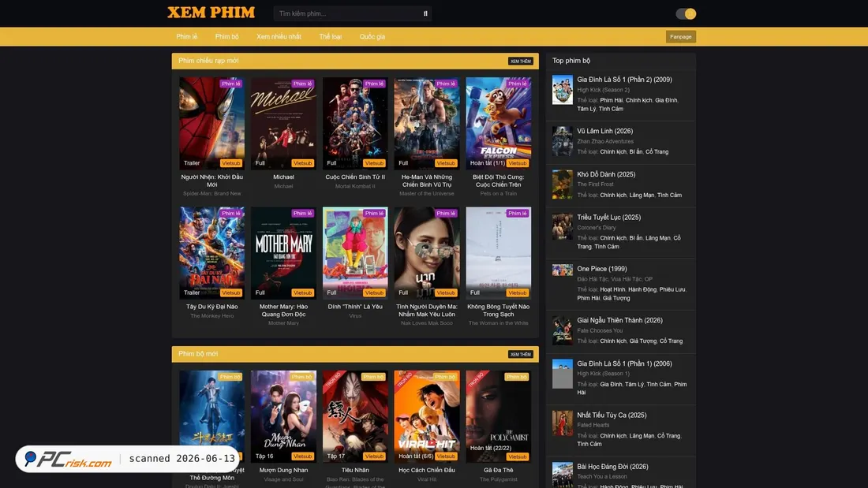This screenshot has width=868, height=488.
Task: Click Bài Học Đáng Đời (2026) title
Action: (x=612, y=467)
